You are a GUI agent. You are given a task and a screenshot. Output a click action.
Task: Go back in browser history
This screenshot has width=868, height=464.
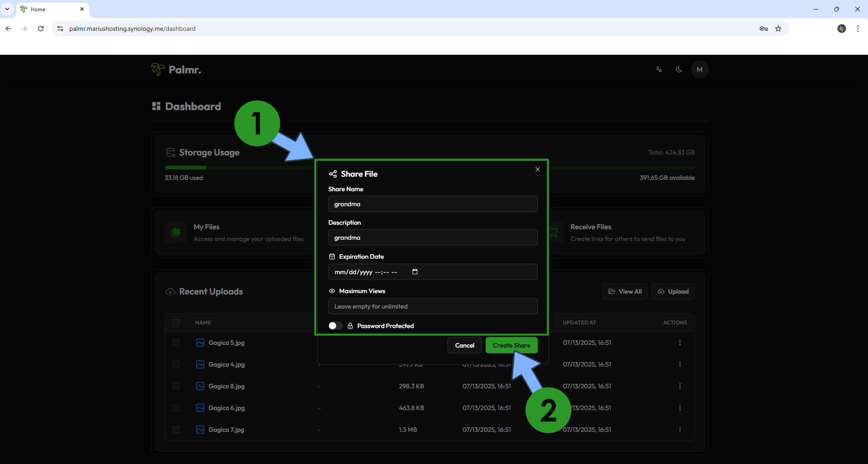coord(8,29)
